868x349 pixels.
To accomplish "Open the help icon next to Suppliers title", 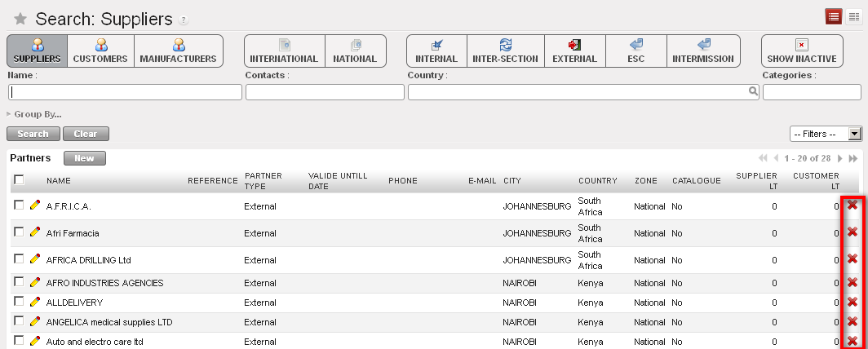I will (x=184, y=20).
